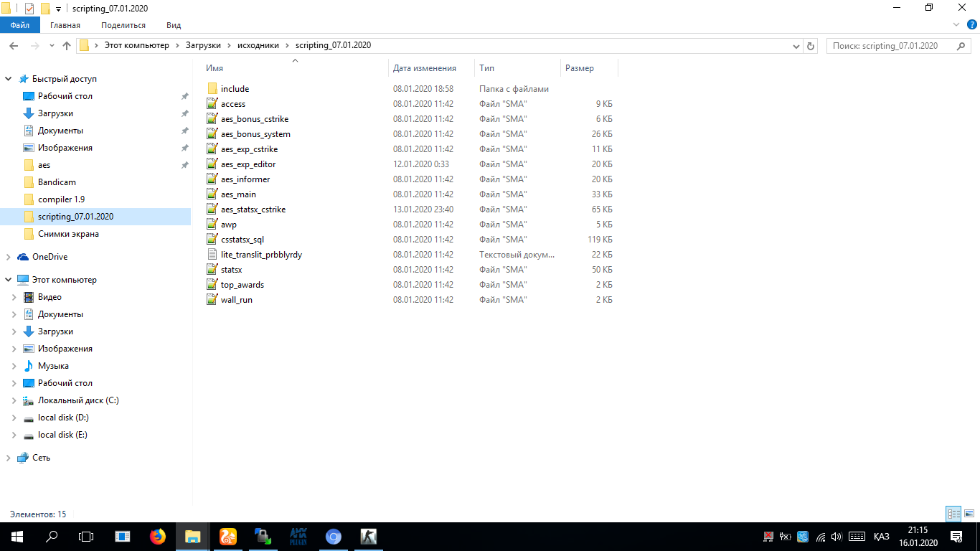Expand the Видео tree node
Viewport: 980px width, 551px height.
pyautogui.click(x=14, y=297)
